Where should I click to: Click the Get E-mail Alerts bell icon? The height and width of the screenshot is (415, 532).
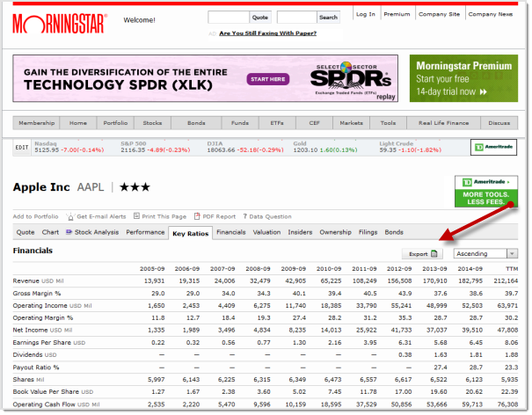70,217
